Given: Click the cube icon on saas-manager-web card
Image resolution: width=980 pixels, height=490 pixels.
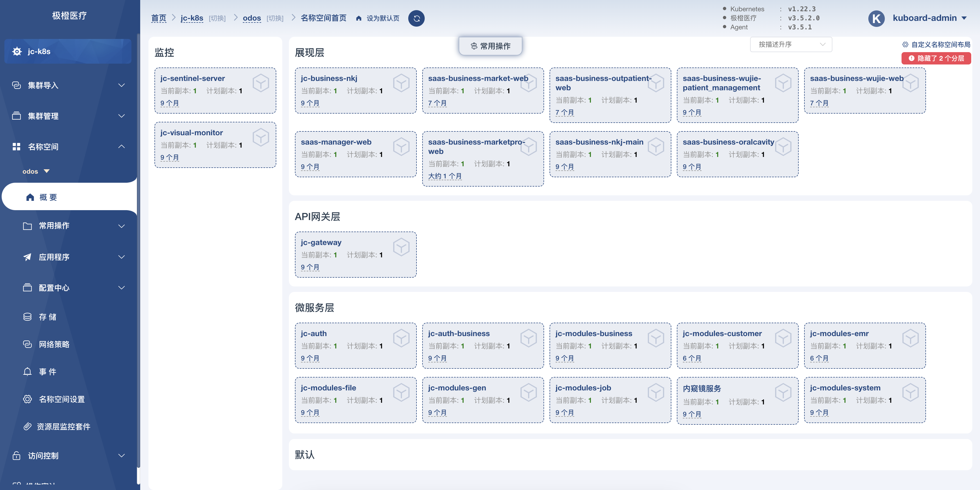Looking at the screenshot, I should (x=401, y=147).
